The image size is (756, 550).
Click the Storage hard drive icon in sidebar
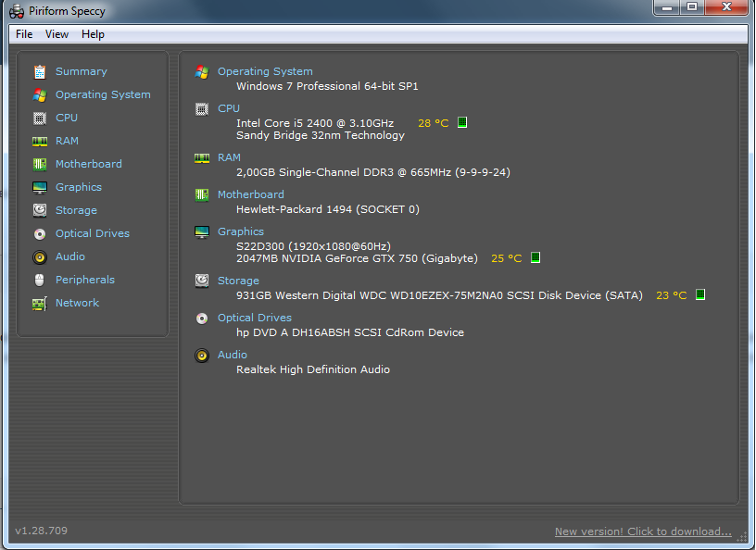click(40, 210)
